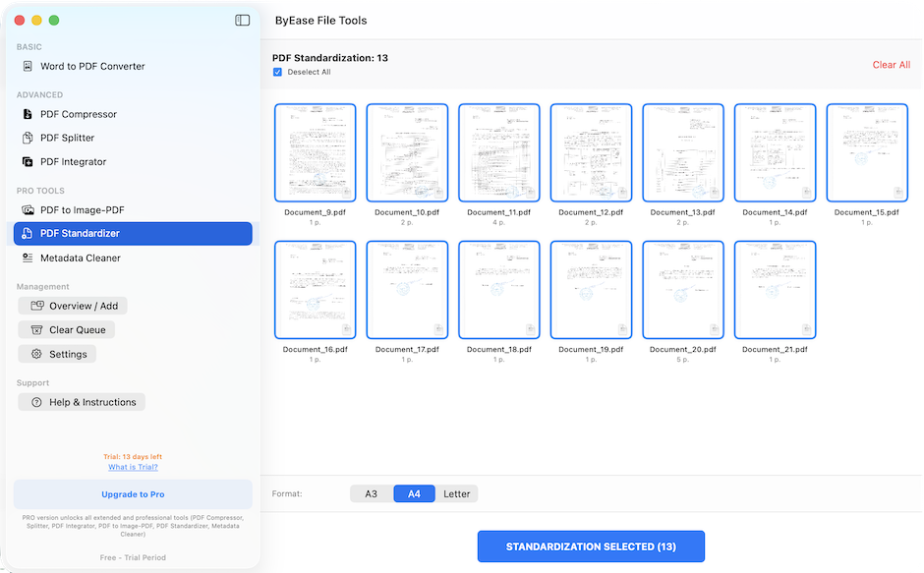The width and height of the screenshot is (924, 573).
Task: Select Metadata Cleaner in sidebar
Action: click(133, 258)
